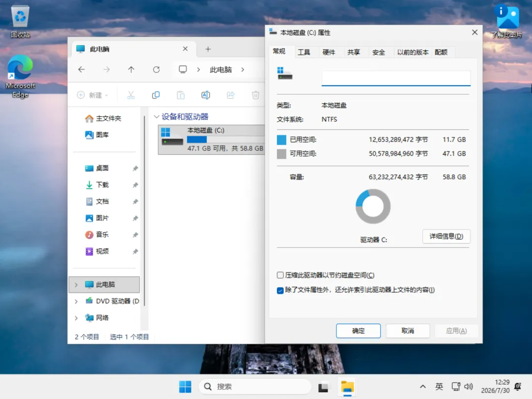Expand 网络 in the navigation tree
The height and width of the screenshot is (399, 532).
76,318
